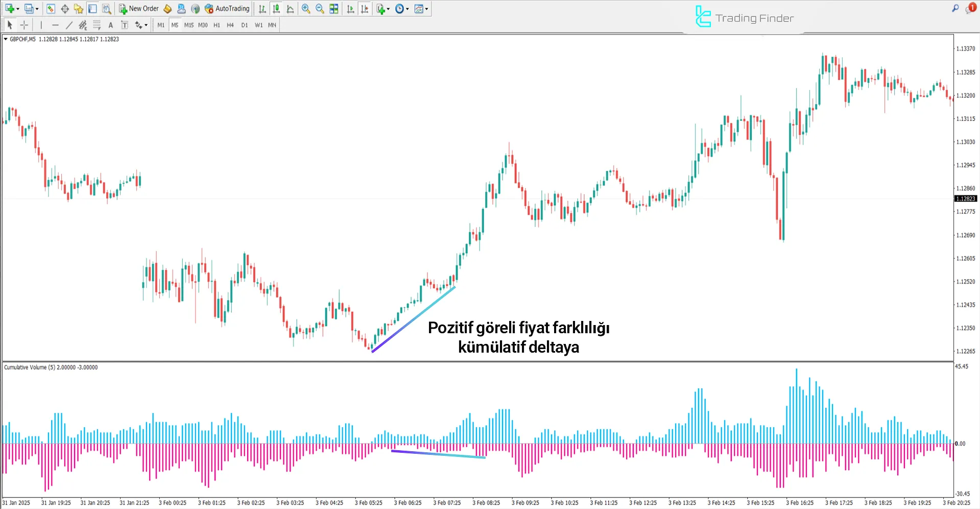Viewport: 980px width, 509px height.
Task: Click the New Order button
Action: 138,9
